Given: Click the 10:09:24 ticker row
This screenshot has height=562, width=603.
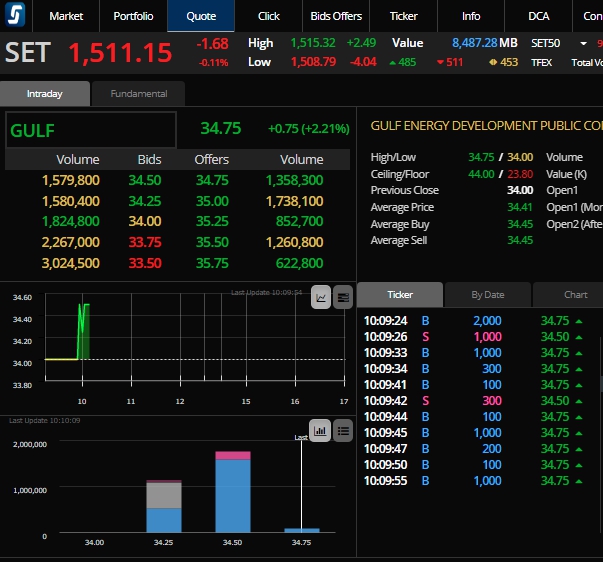Looking at the screenshot, I should pos(473,320).
